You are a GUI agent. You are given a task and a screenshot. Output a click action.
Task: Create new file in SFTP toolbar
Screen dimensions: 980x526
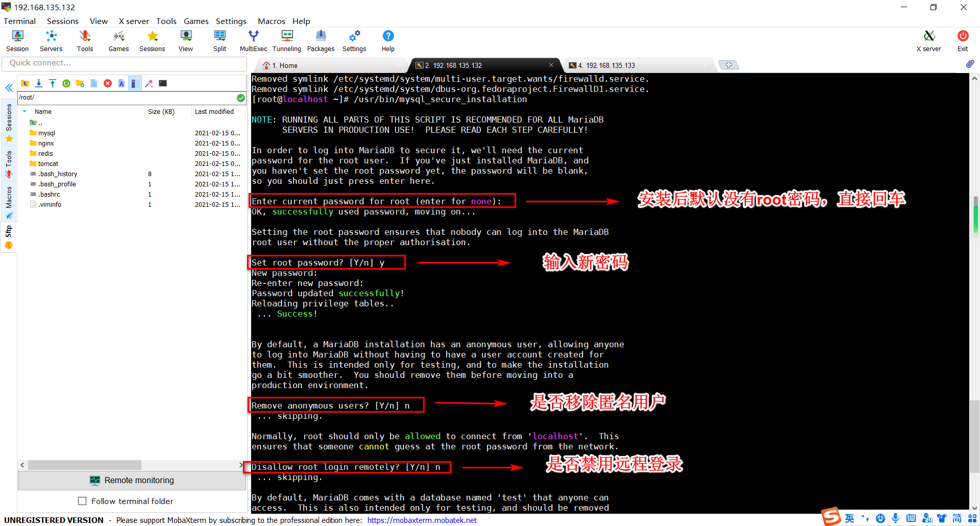pos(94,83)
